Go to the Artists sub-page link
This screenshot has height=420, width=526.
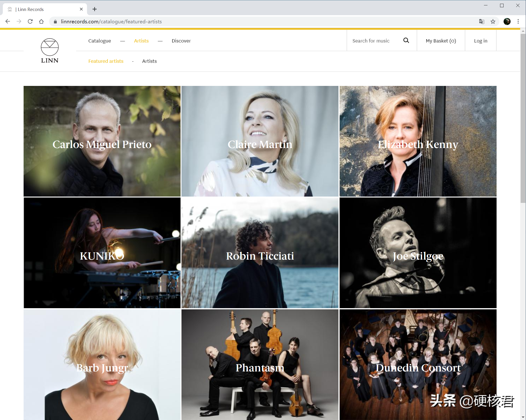(x=149, y=61)
